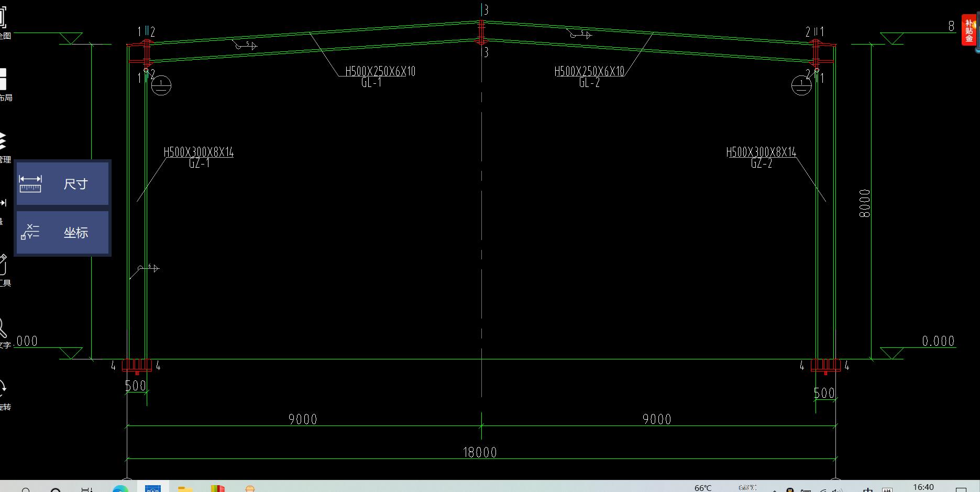Click the ruler icon in the 尺寸 button

[x=30, y=184]
